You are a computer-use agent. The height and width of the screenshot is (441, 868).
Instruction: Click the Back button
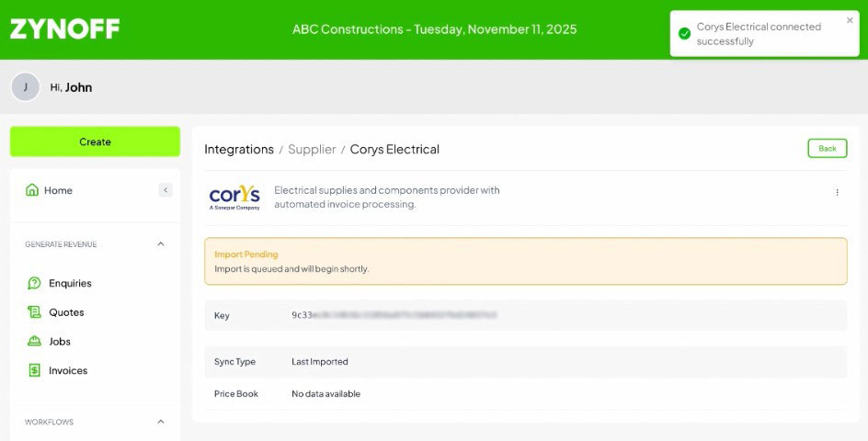[x=827, y=148]
